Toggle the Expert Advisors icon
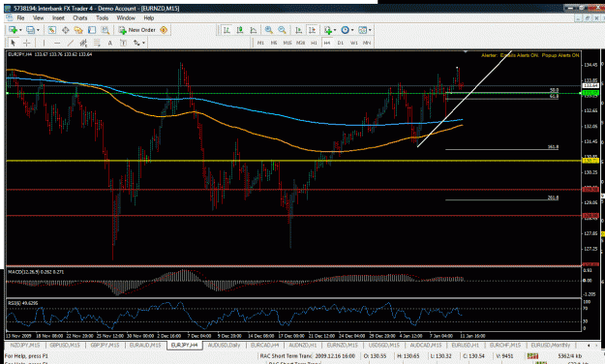 pyautogui.click(x=164, y=30)
